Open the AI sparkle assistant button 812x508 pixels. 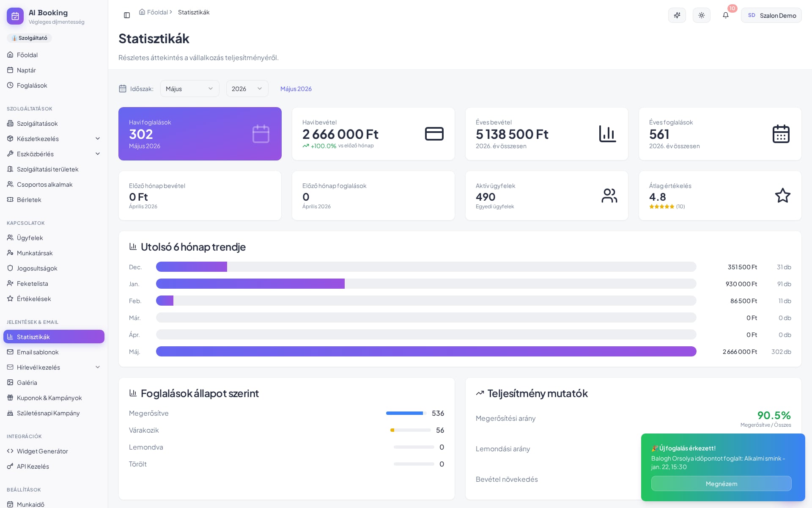677,15
